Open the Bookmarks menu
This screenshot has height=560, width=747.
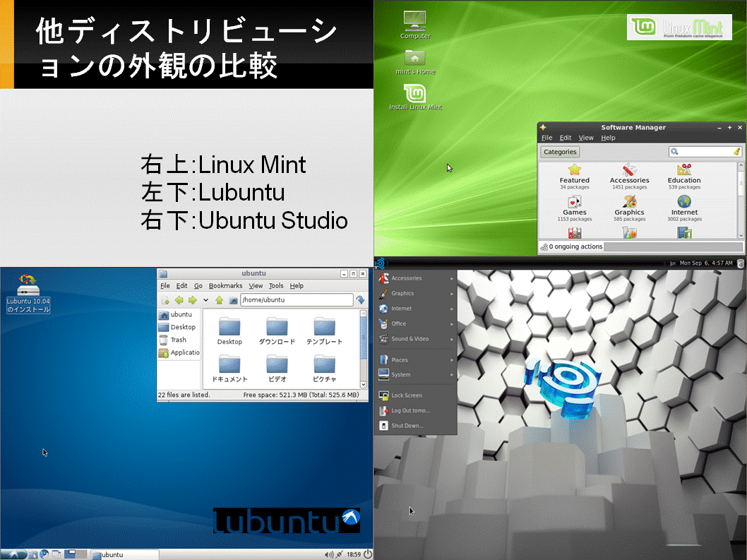(225, 285)
